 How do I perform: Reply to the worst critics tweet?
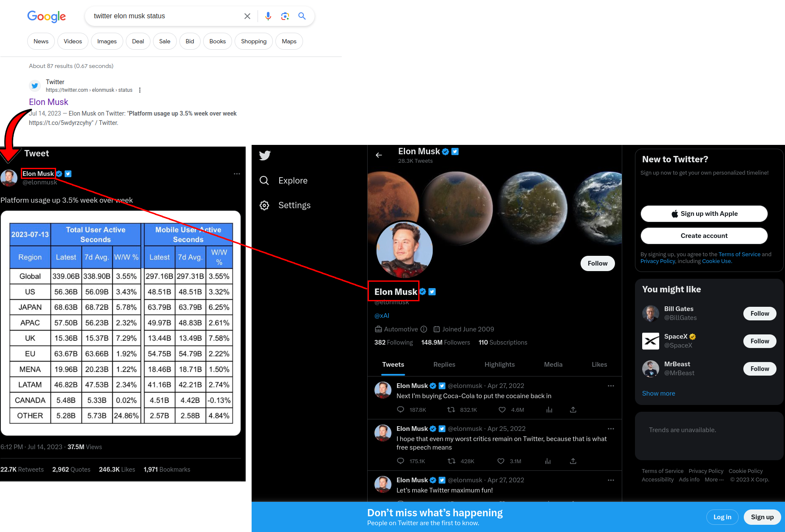tap(400, 461)
